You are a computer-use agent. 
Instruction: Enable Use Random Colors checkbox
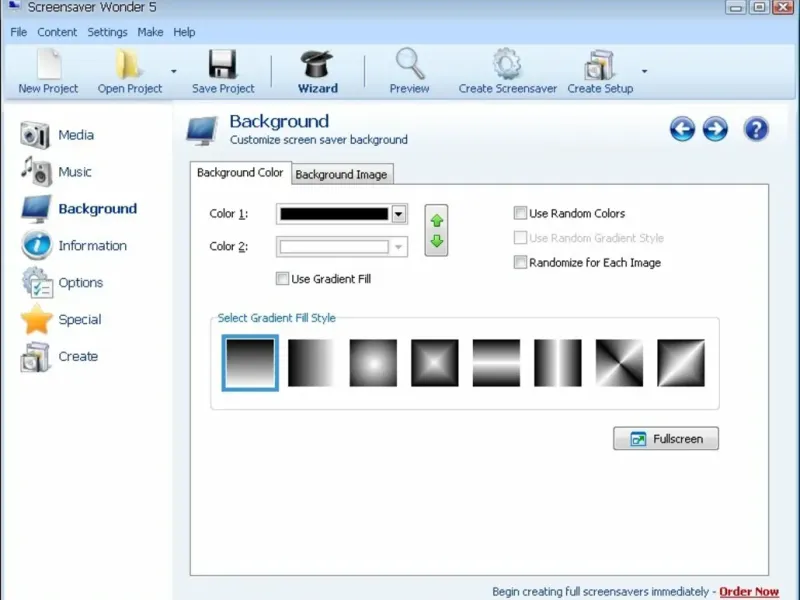[520, 213]
